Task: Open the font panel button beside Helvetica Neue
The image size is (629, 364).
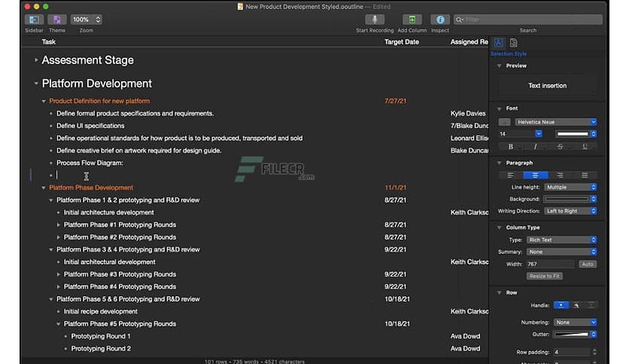Action: click(504, 122)
